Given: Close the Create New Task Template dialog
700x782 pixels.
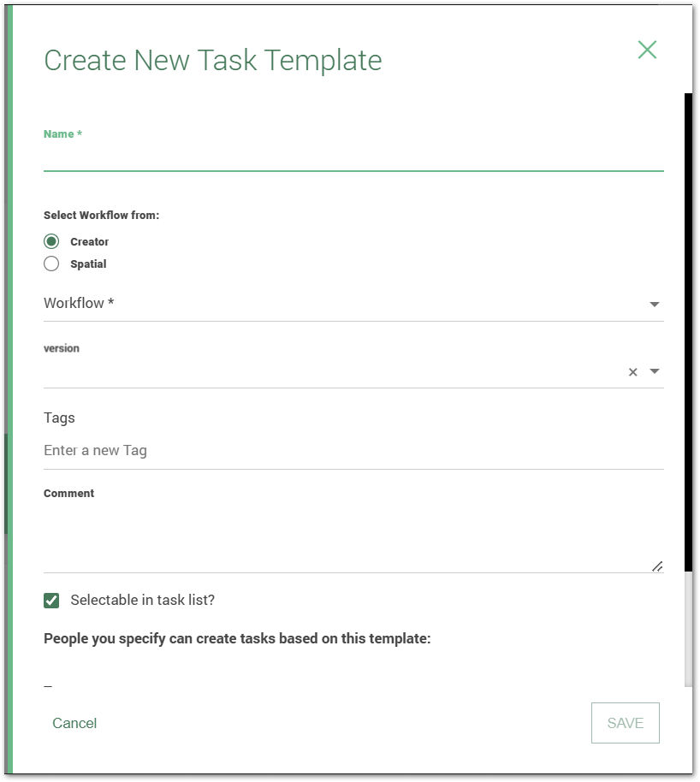Looking at the screenshot, I should pos(647,50).
